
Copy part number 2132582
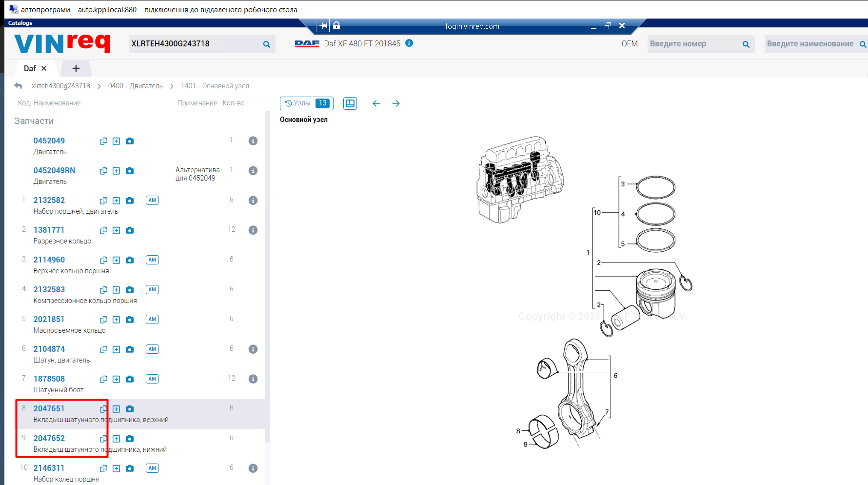click(x=103, y=201)
